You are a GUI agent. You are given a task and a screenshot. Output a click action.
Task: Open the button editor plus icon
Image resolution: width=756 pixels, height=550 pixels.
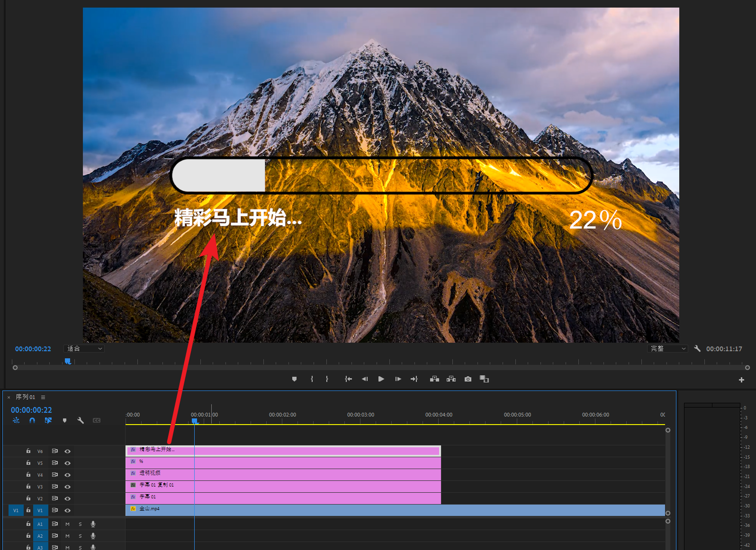(741, 380)
